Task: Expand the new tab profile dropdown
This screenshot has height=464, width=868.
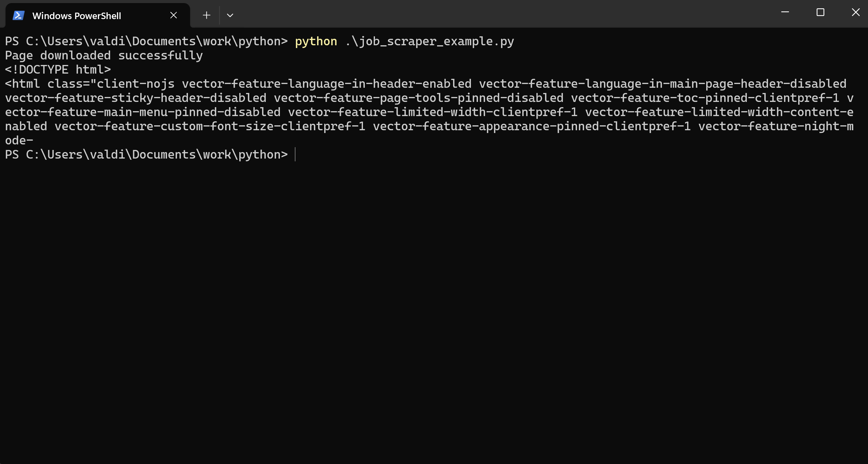Action: pyautogui.click(x=230, y=15)
